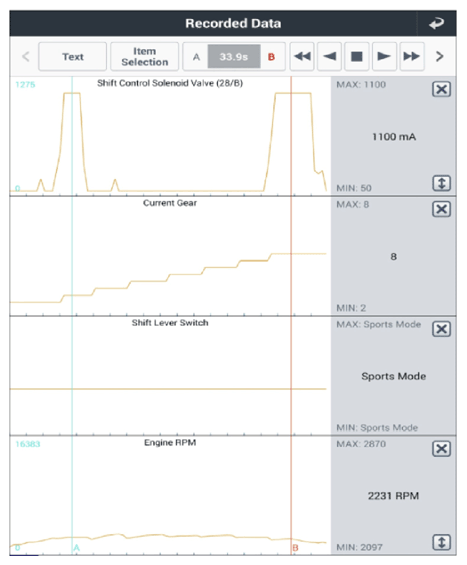
Task: Select cursor A marker button
Action: [x=196, y=57]
